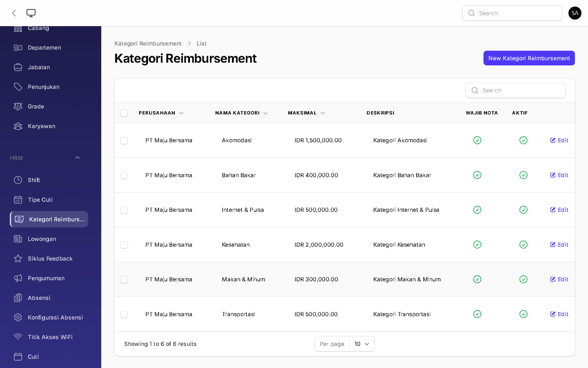The width and height of the screenshot is (588, 368).
Task: Collapse the HRM sidebar group
Action: [77, 158]
